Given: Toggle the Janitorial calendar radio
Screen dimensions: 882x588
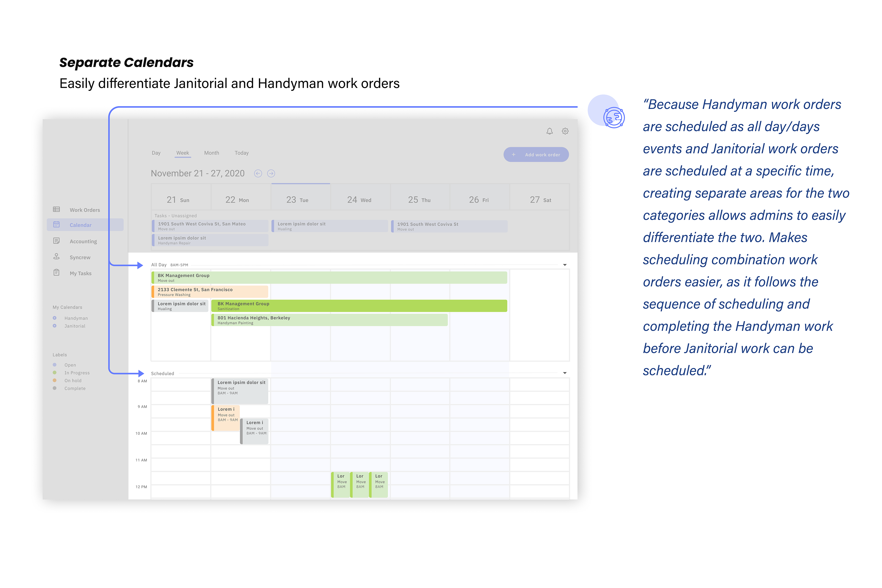Looking at the screenshot, I should click(x=55, y=326).
